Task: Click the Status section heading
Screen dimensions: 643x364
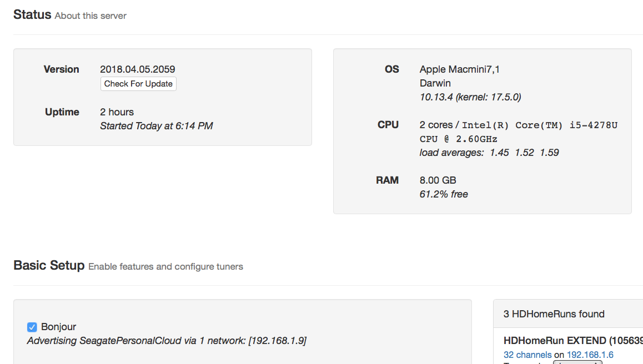Action: (x=32, y=15)
